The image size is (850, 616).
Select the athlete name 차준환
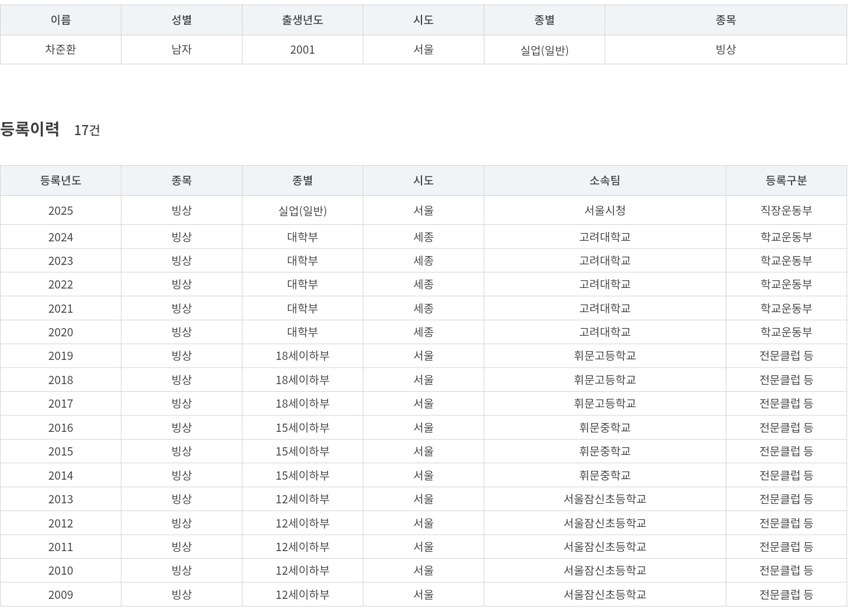pos(60,50)
